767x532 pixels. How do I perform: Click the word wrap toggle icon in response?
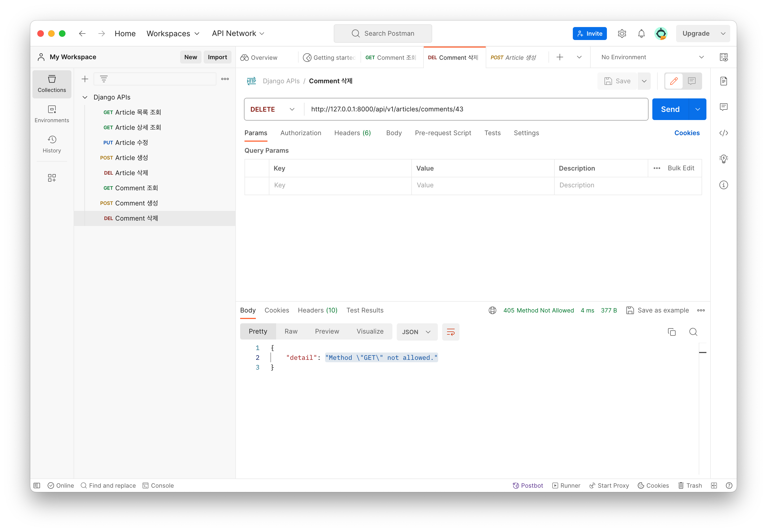coord(451,332)
